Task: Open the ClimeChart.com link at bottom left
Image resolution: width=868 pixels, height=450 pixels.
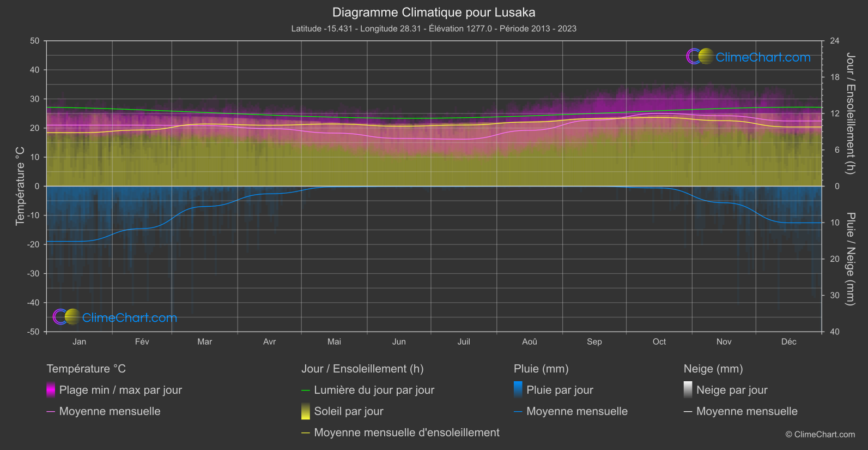Action: [x=129, y=317]
